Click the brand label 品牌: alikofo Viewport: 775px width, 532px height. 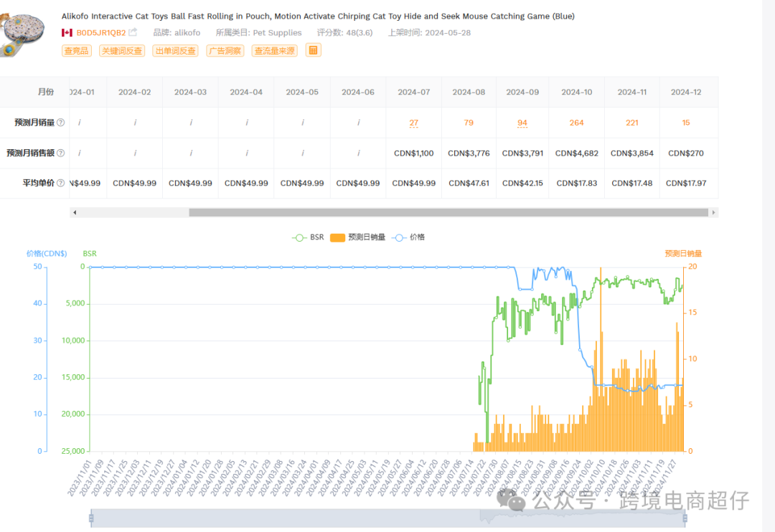coord(177,32)
